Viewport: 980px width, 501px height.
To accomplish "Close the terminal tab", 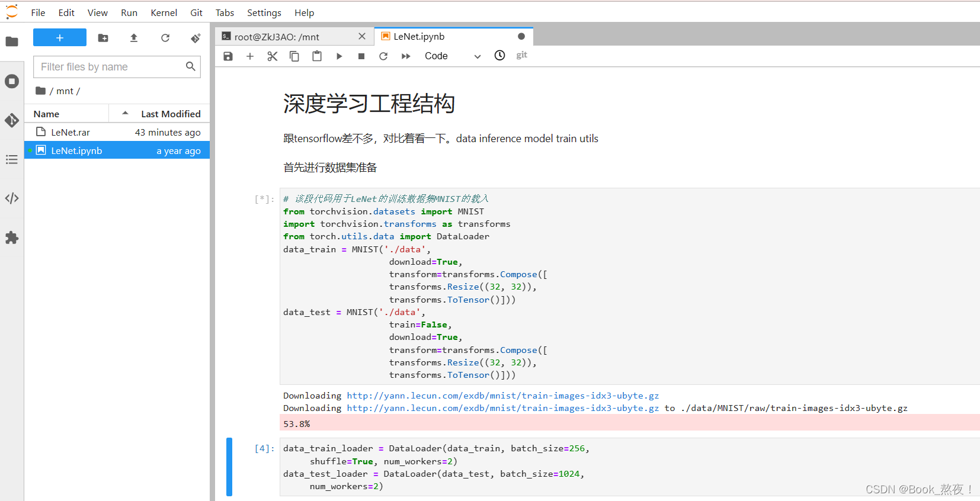I will [362, 37].
